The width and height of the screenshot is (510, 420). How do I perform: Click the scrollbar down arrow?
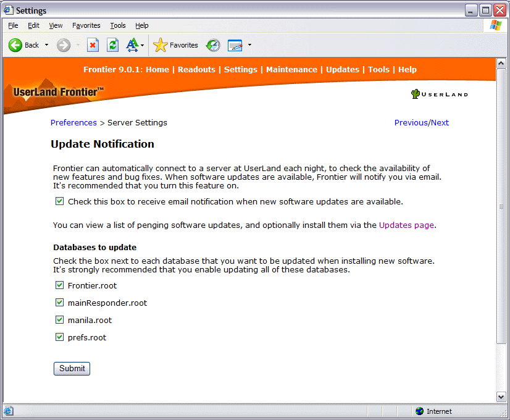click(x=501, y=397)
